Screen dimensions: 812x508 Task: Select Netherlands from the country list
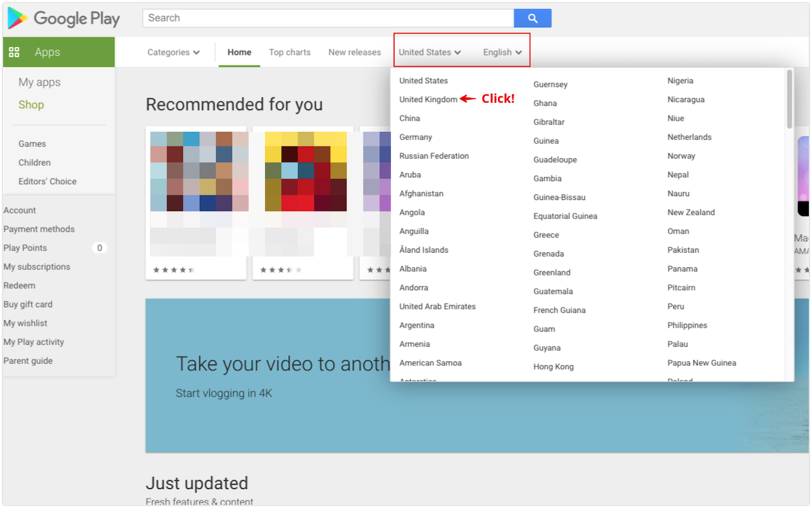coord(689,137)
